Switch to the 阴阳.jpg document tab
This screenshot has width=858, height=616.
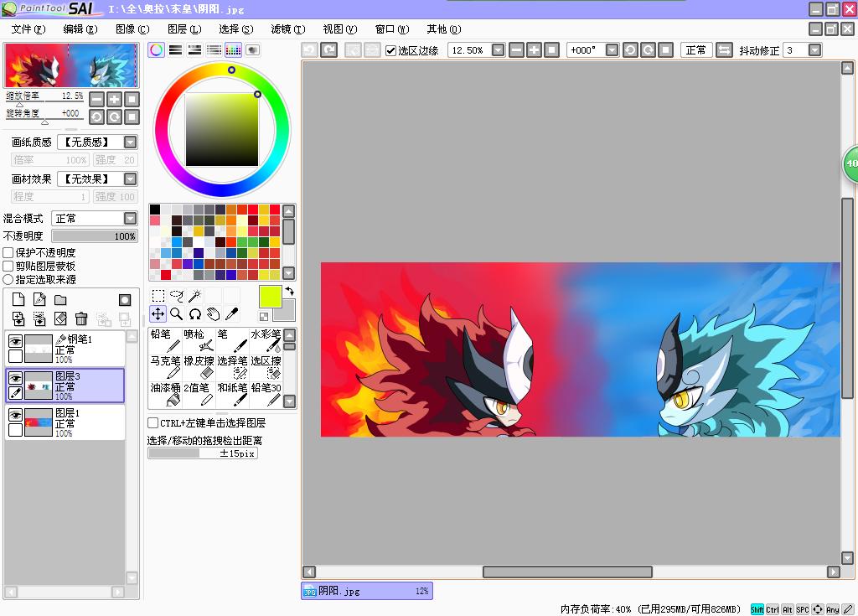(367, 591)
